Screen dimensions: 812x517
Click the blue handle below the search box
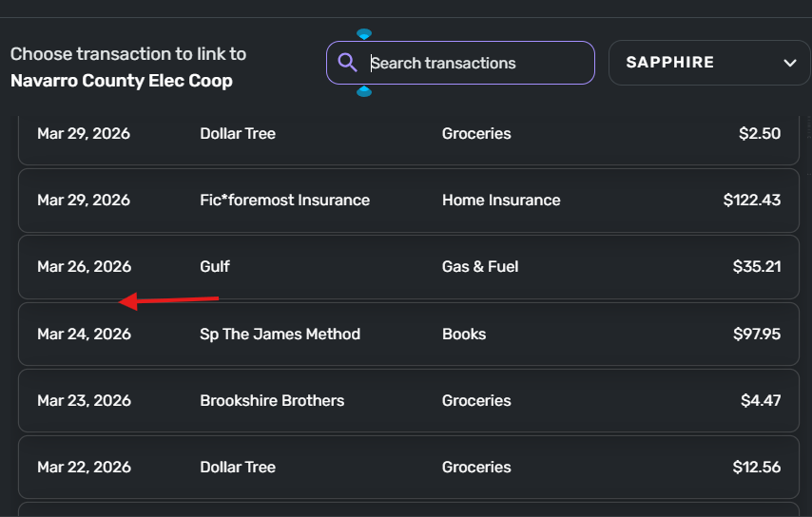pos(364,91)
